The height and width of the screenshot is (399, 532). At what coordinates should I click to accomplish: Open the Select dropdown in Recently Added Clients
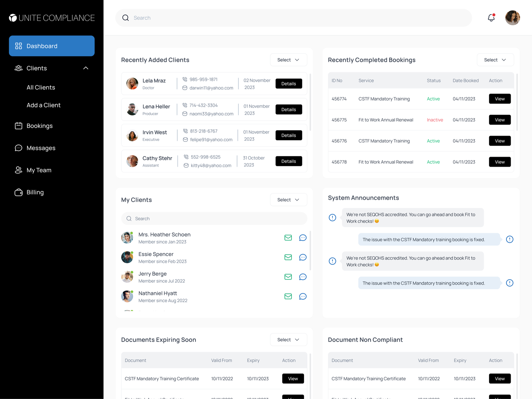pos(288,60)
